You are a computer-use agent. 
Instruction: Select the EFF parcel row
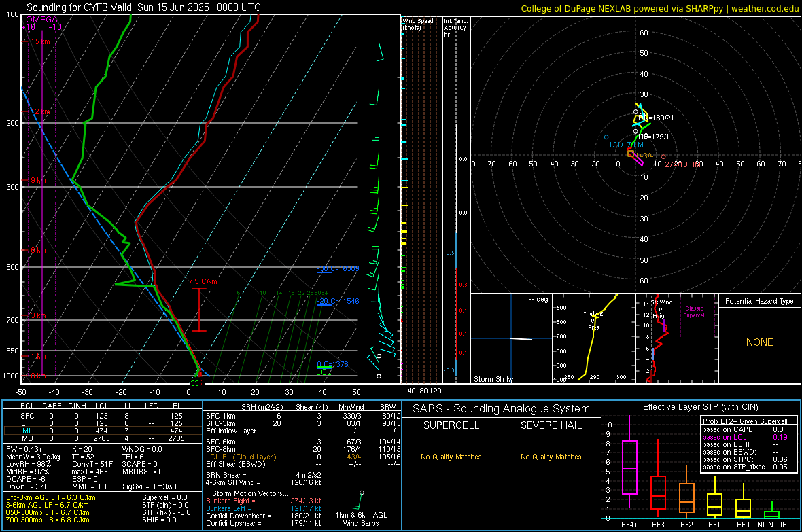click(101, 423)
